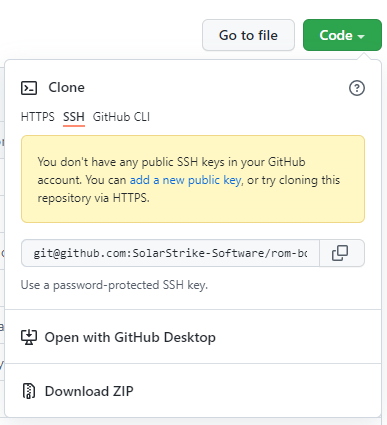Collapse the Code dropdown via its caret arrow
Viewport: 387px width, 425px height.
pyautogui.click(x=361, y=36)
